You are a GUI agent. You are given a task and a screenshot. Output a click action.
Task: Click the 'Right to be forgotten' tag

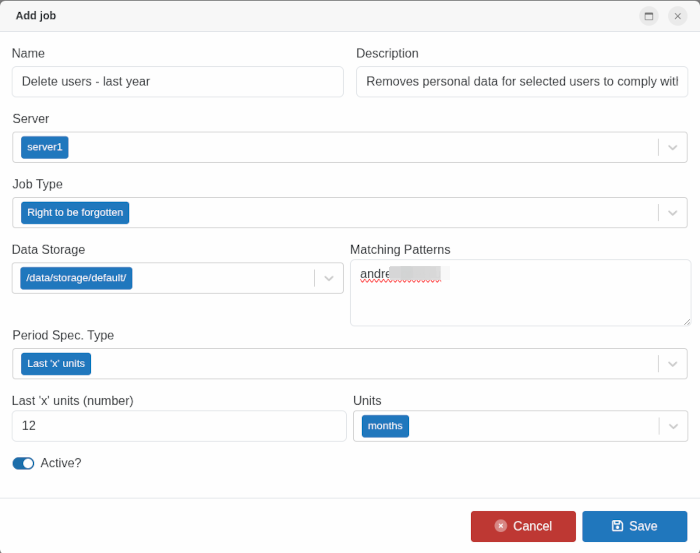pyautogui.click(x=75, y=213)
